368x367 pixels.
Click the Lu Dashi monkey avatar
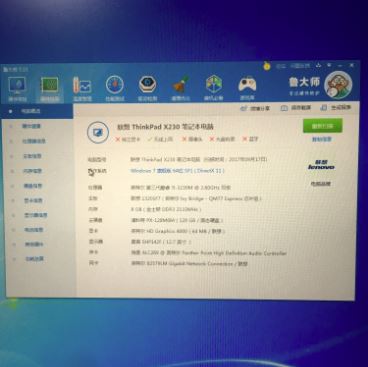pos(338,85)
